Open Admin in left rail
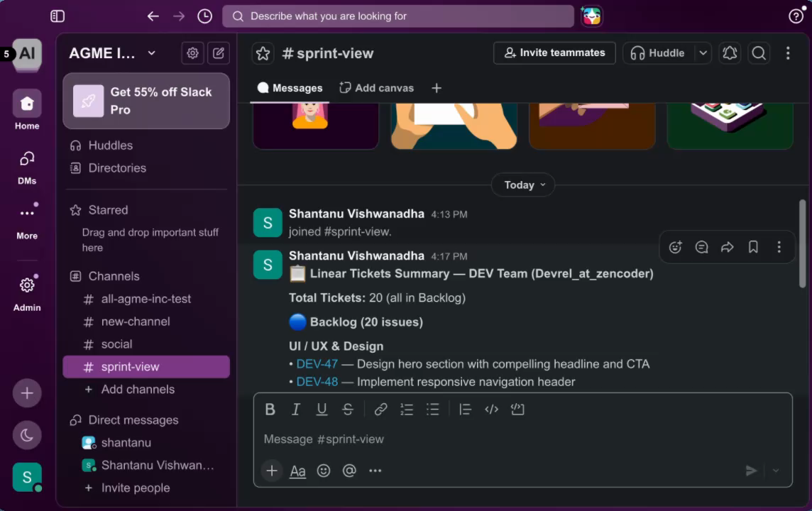The width and height of the screenshot is (812, 511). click(x=27, y=293)
